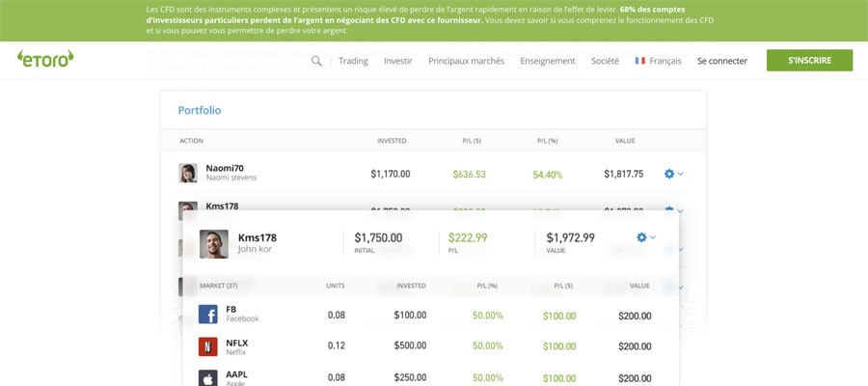Click the S'INSCRIRE button

[809, 61]
